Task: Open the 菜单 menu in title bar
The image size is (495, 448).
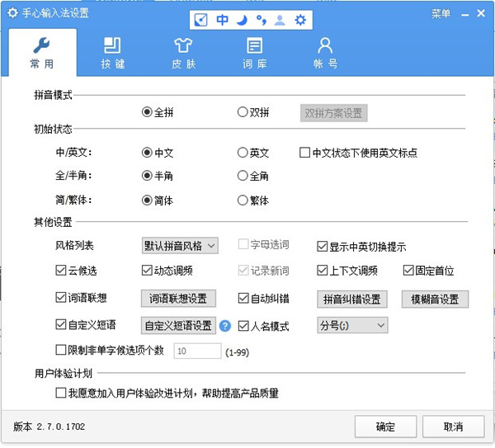Action: 441,13
